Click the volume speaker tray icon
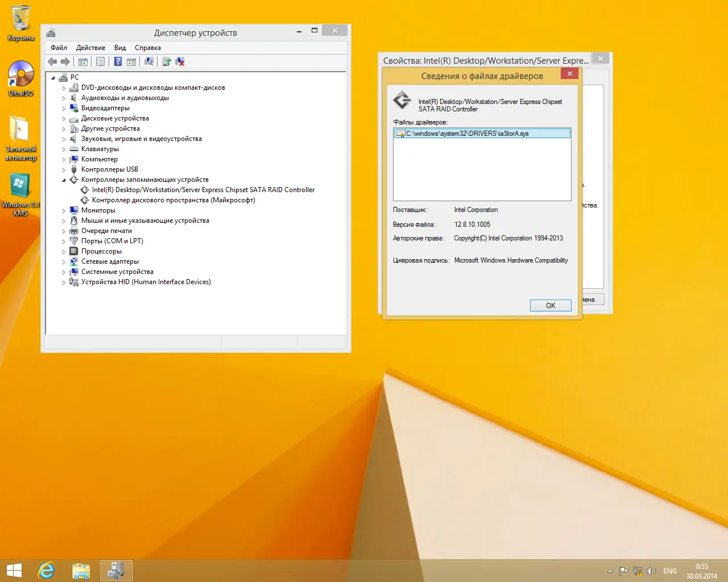 pyautogui.click(x=651, y=571)
